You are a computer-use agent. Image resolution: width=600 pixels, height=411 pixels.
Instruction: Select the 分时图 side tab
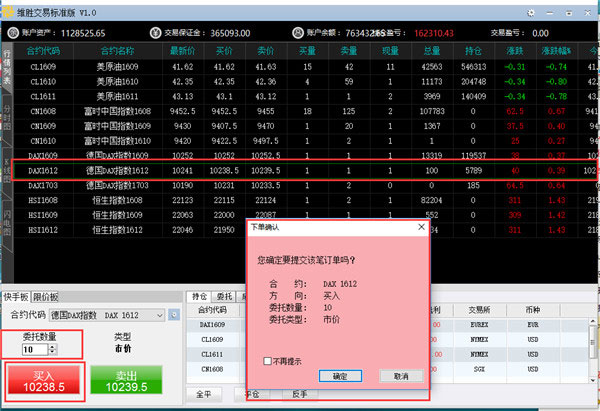[7, 118]
